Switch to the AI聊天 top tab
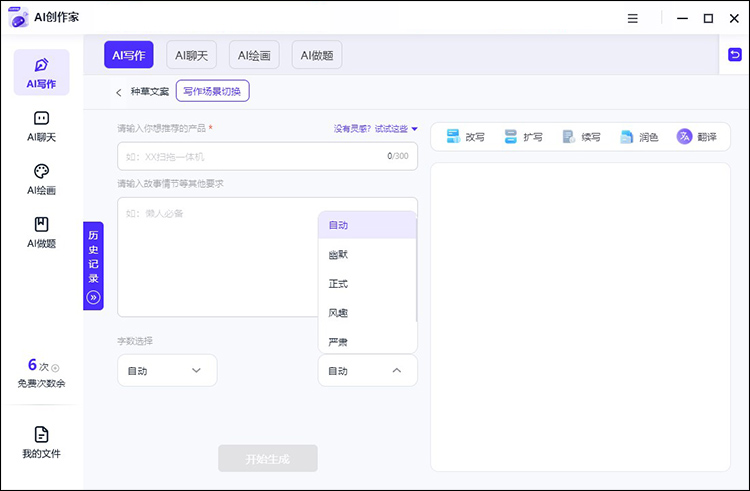The image size is (750, 491). [191, 55]
